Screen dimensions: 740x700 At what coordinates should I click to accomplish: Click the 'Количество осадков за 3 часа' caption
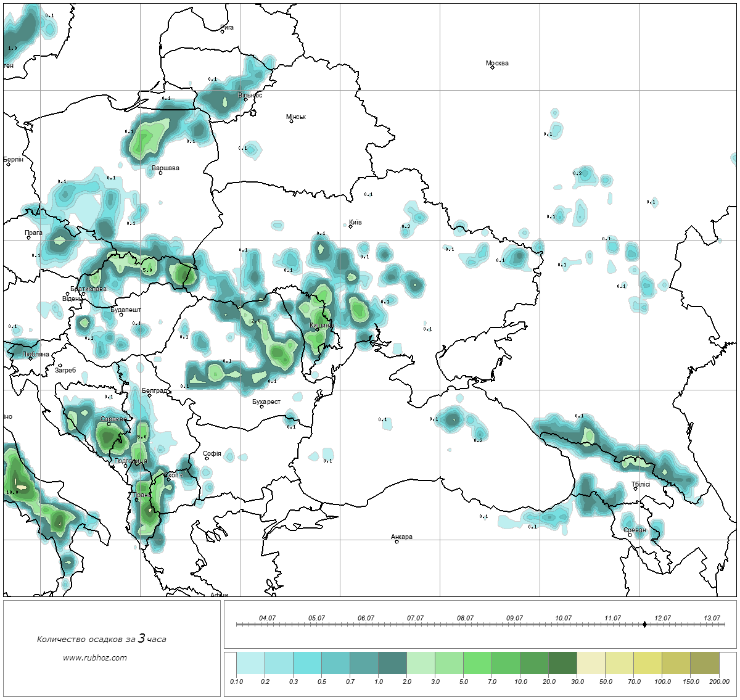[101, 639]
